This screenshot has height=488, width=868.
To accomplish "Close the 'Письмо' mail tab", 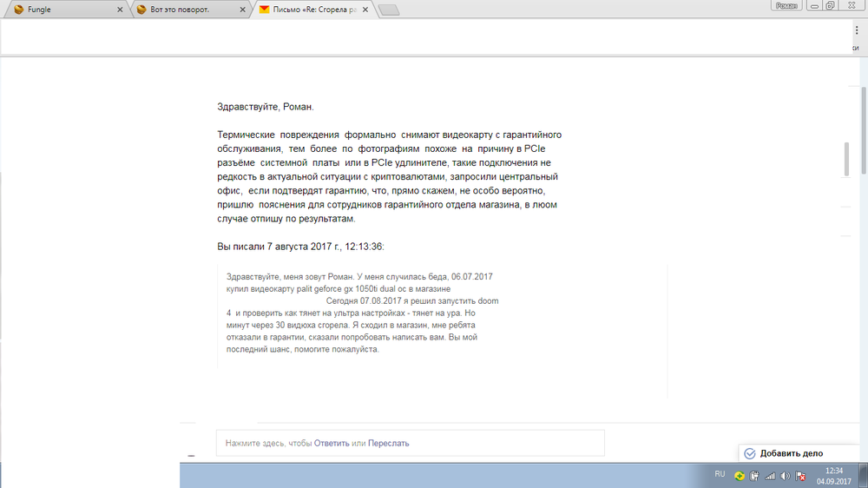I will tap(367, 10).
